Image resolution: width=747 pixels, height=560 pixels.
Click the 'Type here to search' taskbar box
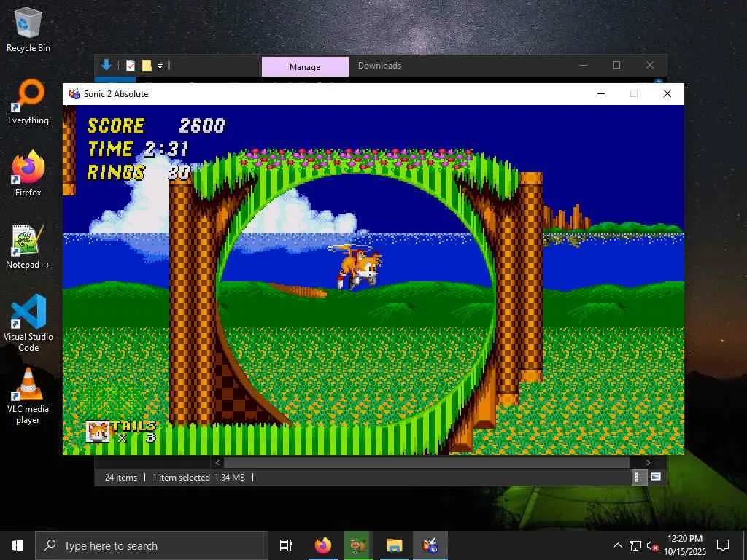pyautogui.click(x=152, y=545)
